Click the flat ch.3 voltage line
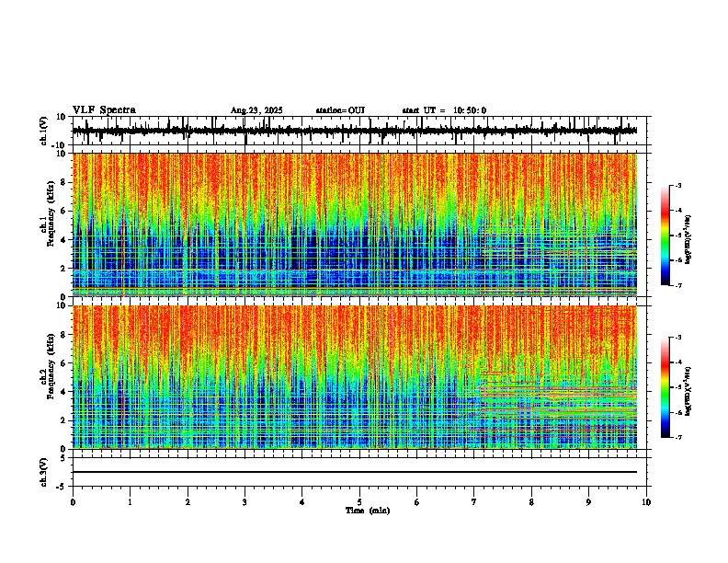This screenshot has width=728, height=563. coord(355,472)
